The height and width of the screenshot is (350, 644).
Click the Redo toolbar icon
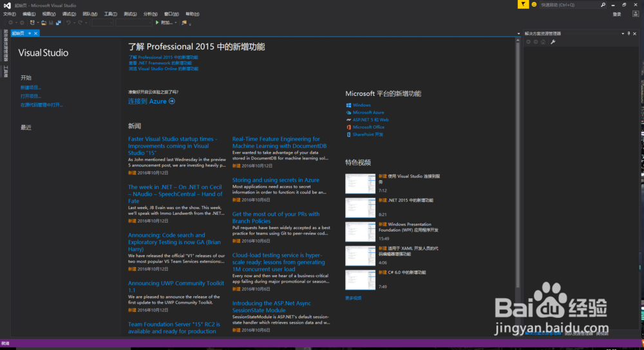click(80, 23)
